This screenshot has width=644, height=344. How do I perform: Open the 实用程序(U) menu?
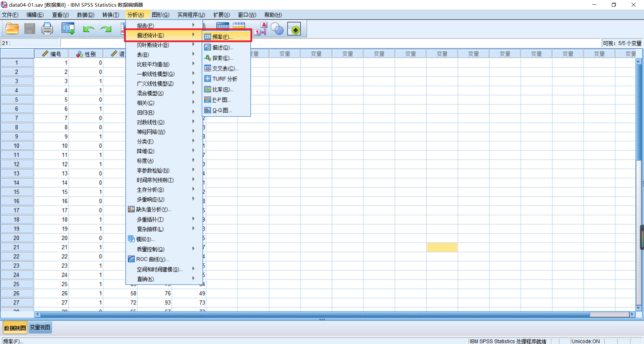point(191,15)
